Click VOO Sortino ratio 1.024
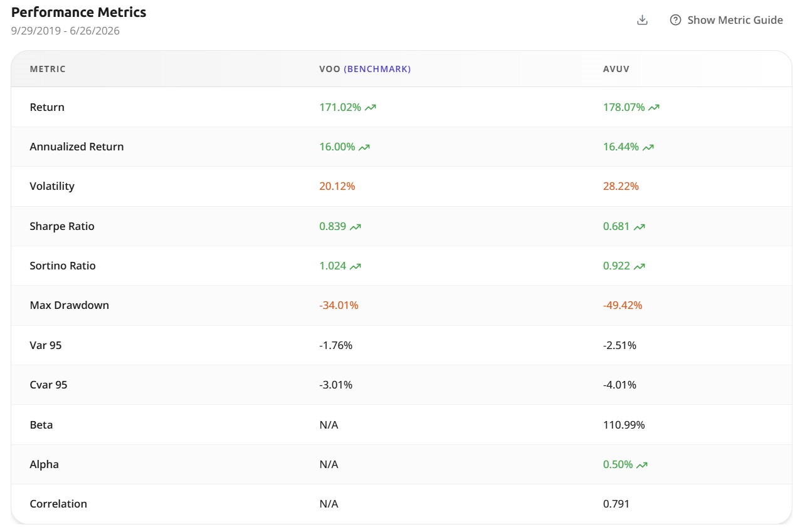Image resolution: width=800 pixels, height=532 pixels. click(333, 266)
